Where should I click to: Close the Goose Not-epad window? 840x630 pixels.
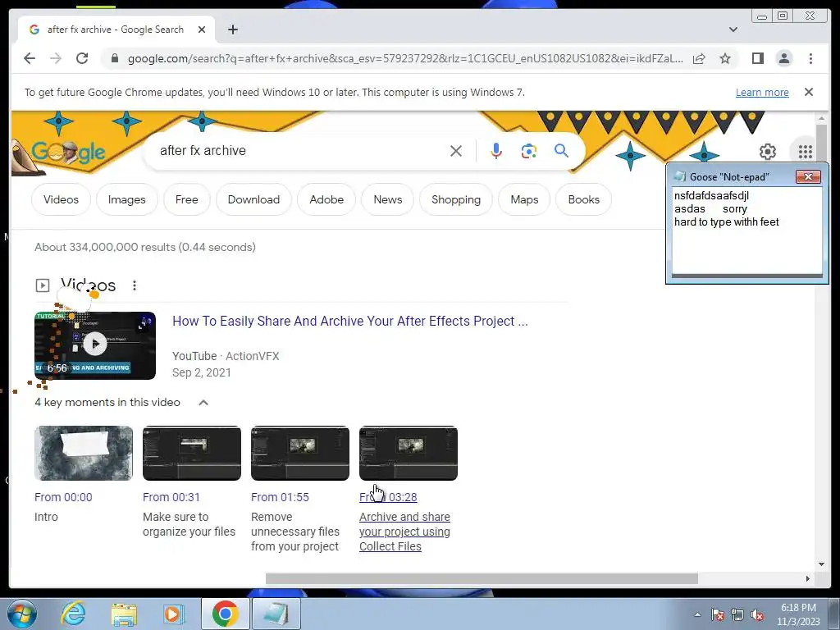[x=808, y=177]
